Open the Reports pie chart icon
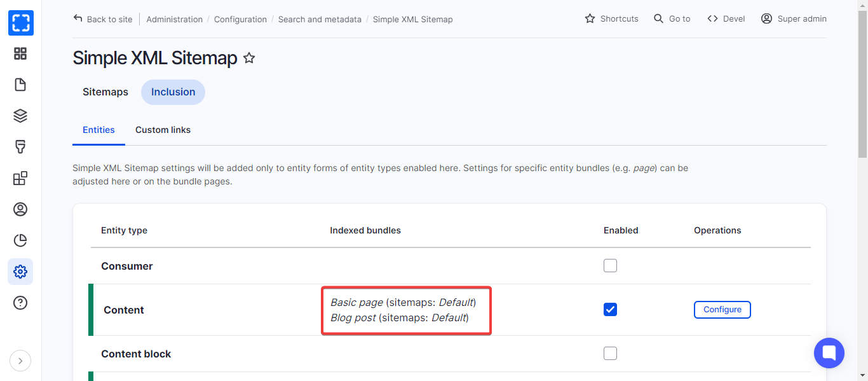The width and height of the screenshot is (868, 381). [20, 240]
